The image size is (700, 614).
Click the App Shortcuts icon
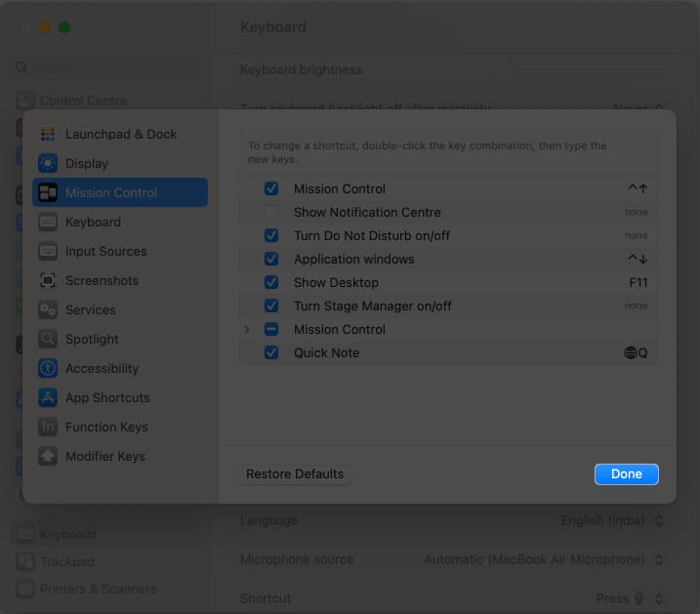pyautogui.click(x=48, y=397)
